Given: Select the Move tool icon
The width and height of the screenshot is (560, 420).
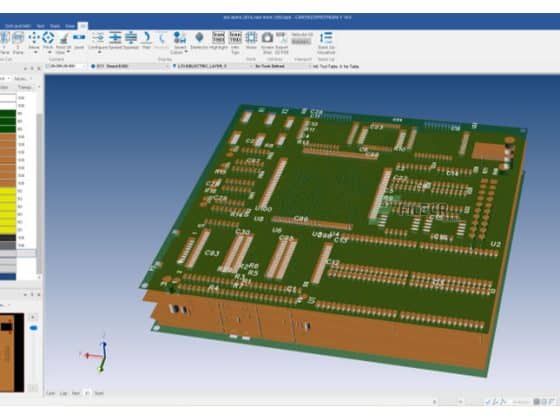Looking at the screenshot, I should pos(34,38).
